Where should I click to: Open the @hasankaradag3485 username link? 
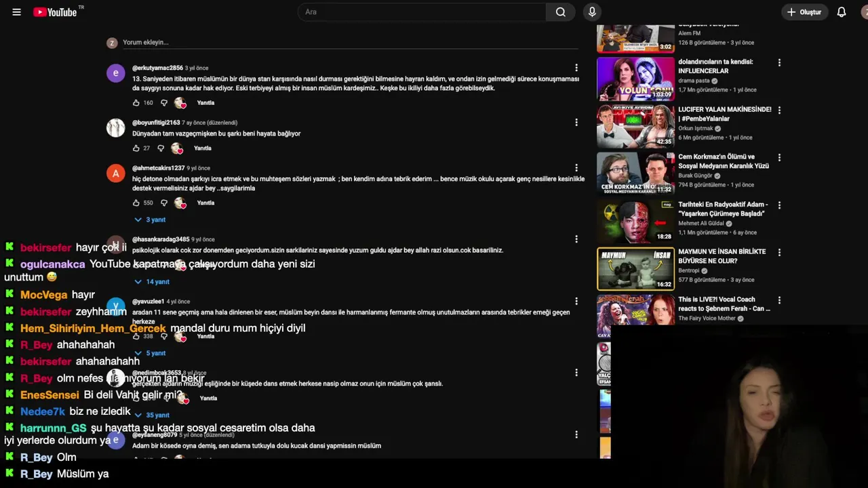pos(161,239)
